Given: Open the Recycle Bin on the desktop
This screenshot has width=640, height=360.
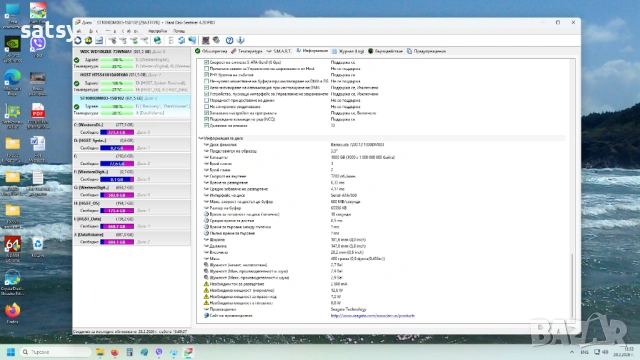Looking at the screenshot, I should (38, 247).
